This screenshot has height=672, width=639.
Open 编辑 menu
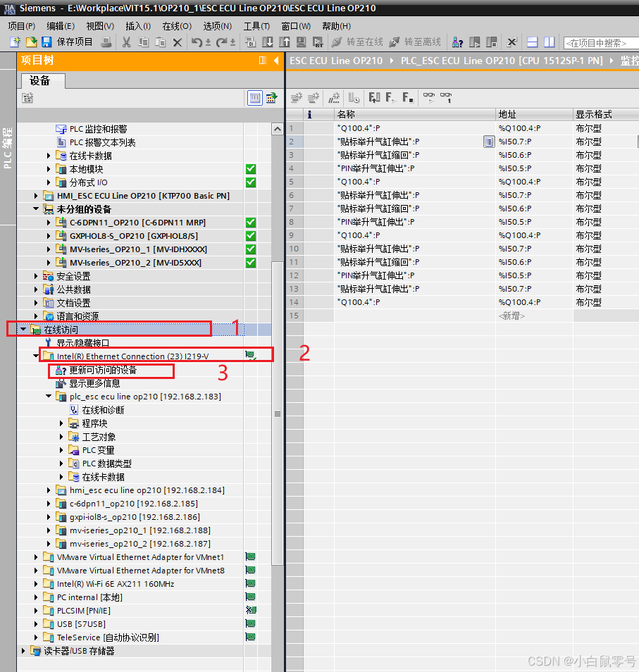point(61,26)
